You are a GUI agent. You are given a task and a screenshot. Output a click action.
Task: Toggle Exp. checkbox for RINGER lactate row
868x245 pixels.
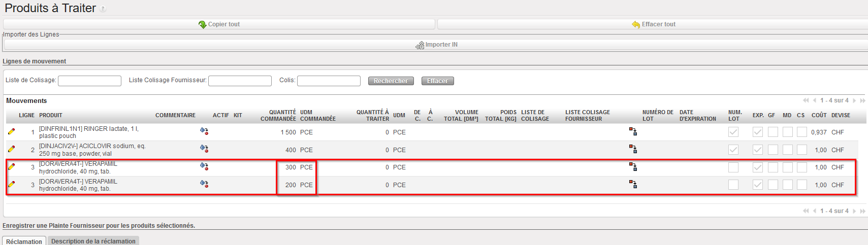(x=758, y=132)
